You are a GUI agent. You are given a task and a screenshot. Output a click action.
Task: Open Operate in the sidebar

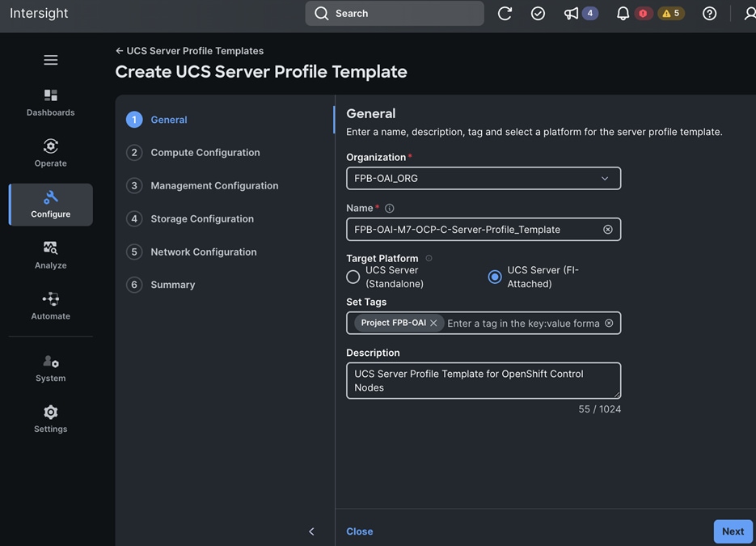point(51,154)
